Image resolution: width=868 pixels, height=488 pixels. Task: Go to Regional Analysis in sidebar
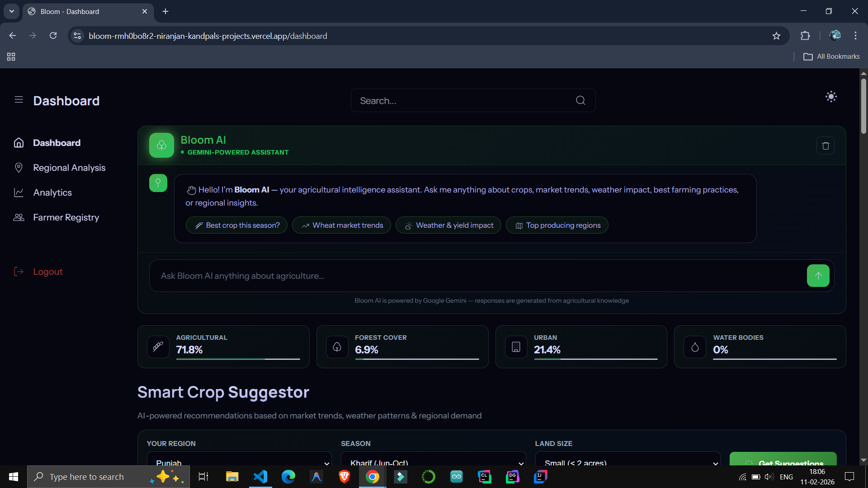[69, 168]
